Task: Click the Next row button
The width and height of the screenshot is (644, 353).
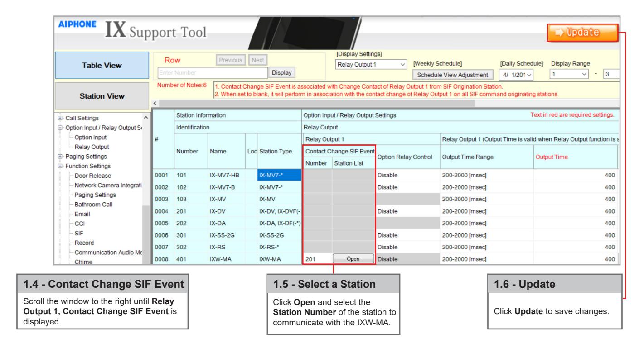Action: (x=257, y=59)
